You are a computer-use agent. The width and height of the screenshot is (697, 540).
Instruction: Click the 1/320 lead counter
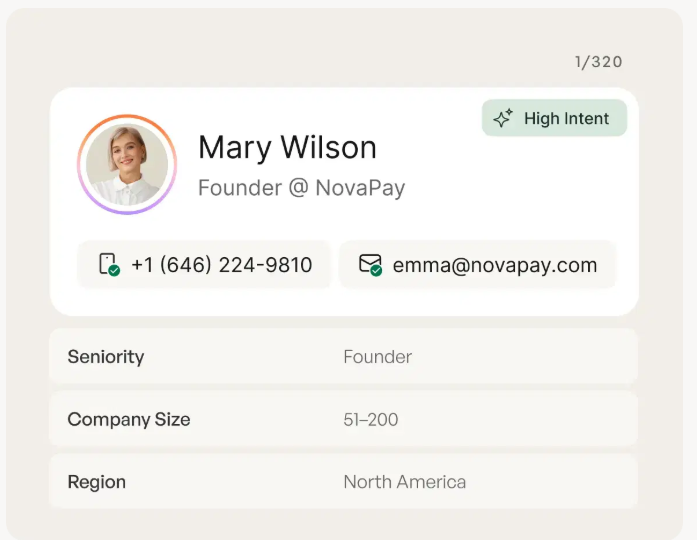[x=598, y=62]
